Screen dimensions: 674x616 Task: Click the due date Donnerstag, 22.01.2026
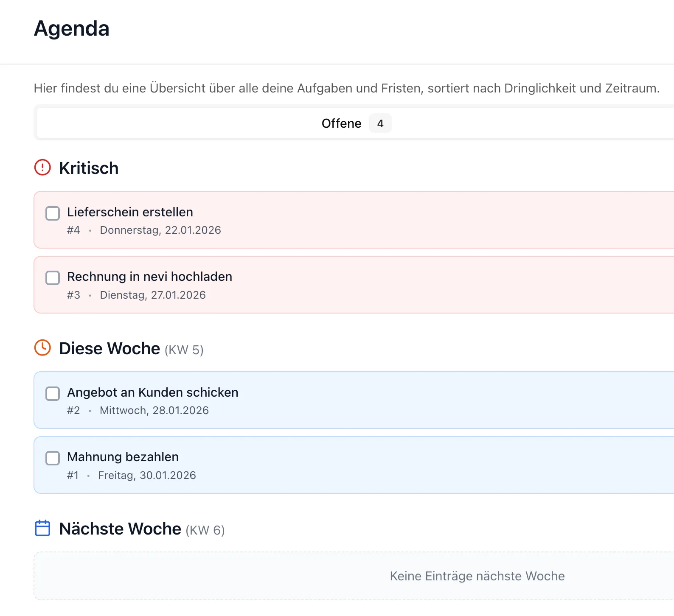point(160,230)
